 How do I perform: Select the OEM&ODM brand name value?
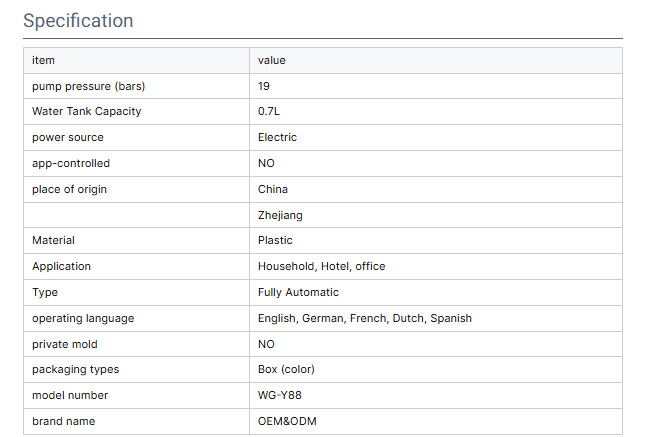tap(287, 421)
